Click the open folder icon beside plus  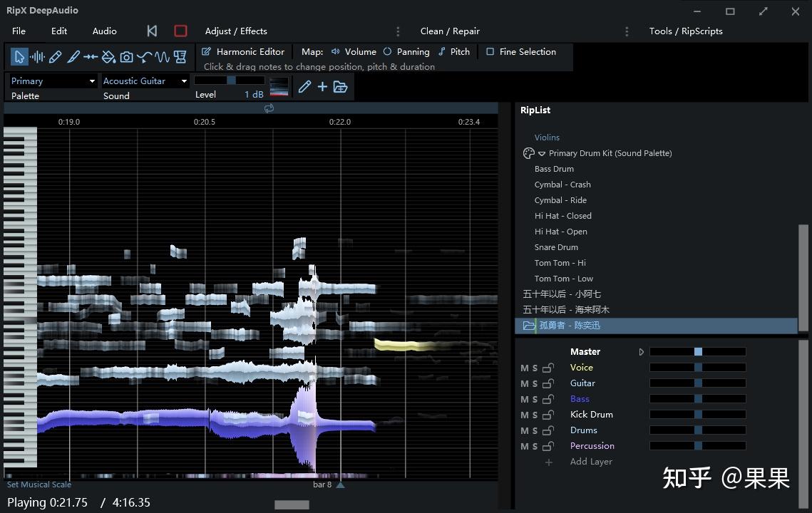(x=340, y=87)
